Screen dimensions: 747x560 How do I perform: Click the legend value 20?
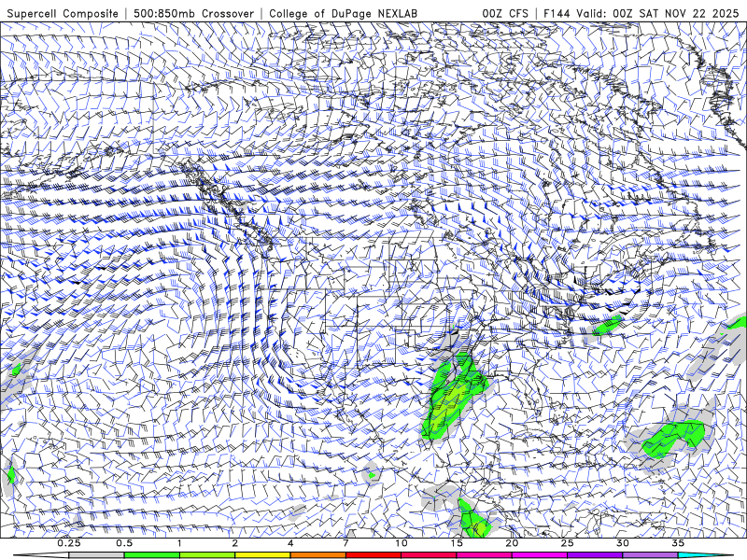coord(512,543)
